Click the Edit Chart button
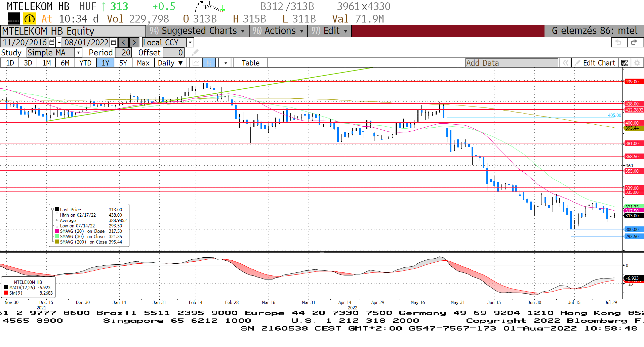Screen dimensions: 644x347 [595, 63]
